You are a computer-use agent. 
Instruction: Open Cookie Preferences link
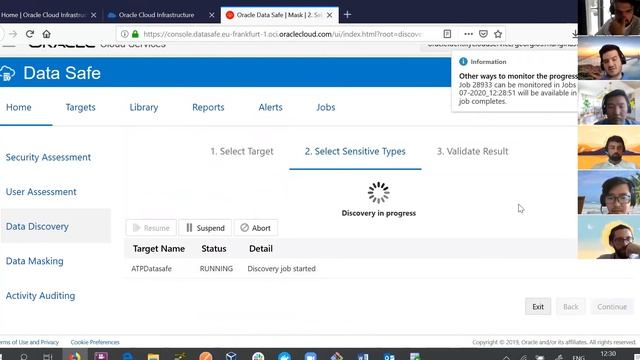(x=95, y=342)
